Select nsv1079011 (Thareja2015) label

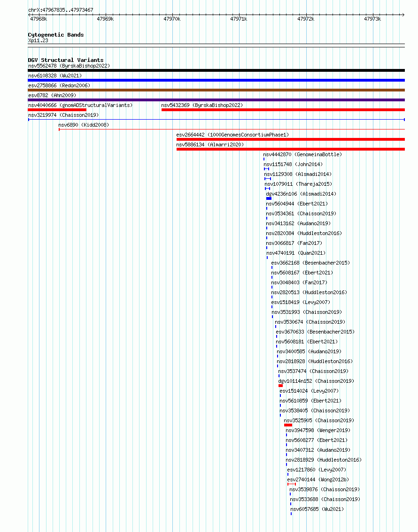pos(298,184)
